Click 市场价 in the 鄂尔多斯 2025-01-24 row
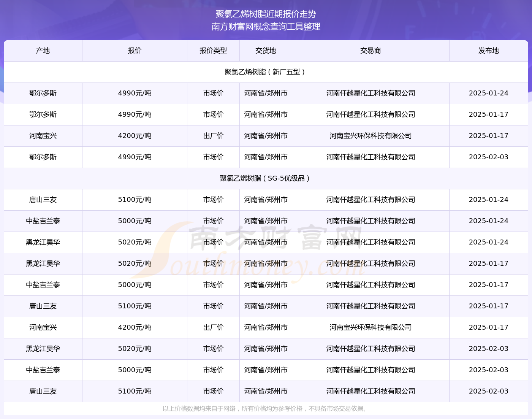 click(213, 93)
